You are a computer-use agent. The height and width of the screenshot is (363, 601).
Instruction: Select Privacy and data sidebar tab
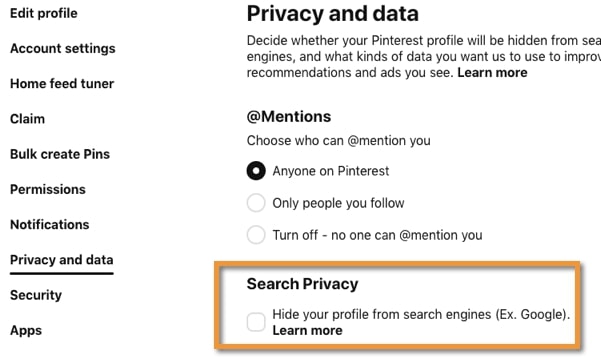click(x=62, y=260)
